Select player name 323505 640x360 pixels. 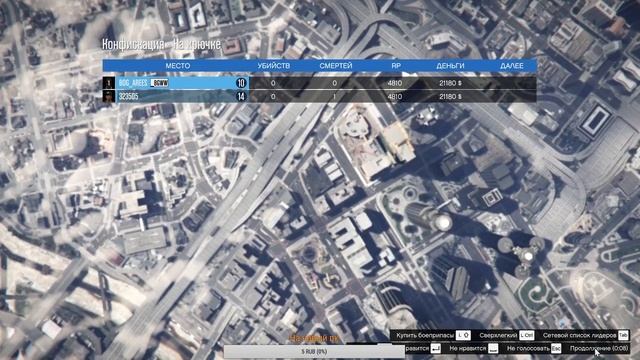[x=129, y=96]
